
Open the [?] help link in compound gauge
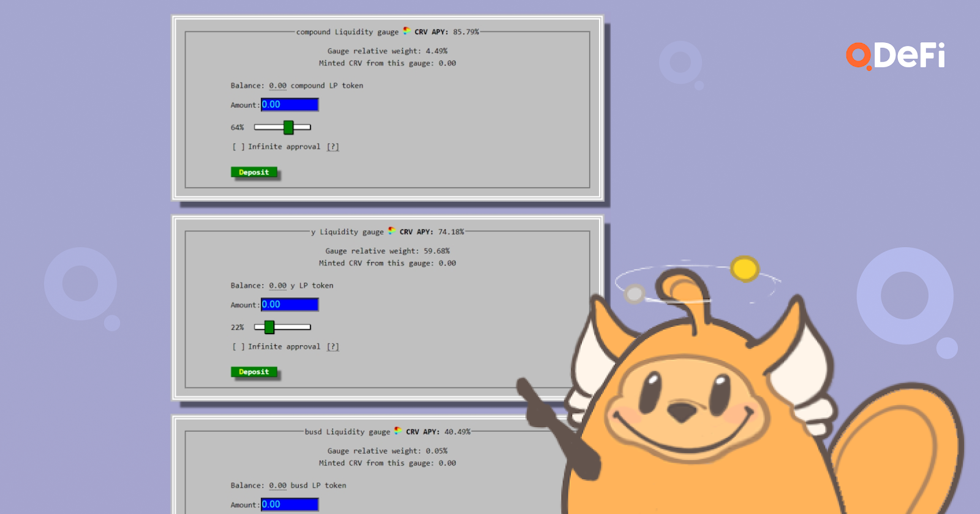[333, 147]
